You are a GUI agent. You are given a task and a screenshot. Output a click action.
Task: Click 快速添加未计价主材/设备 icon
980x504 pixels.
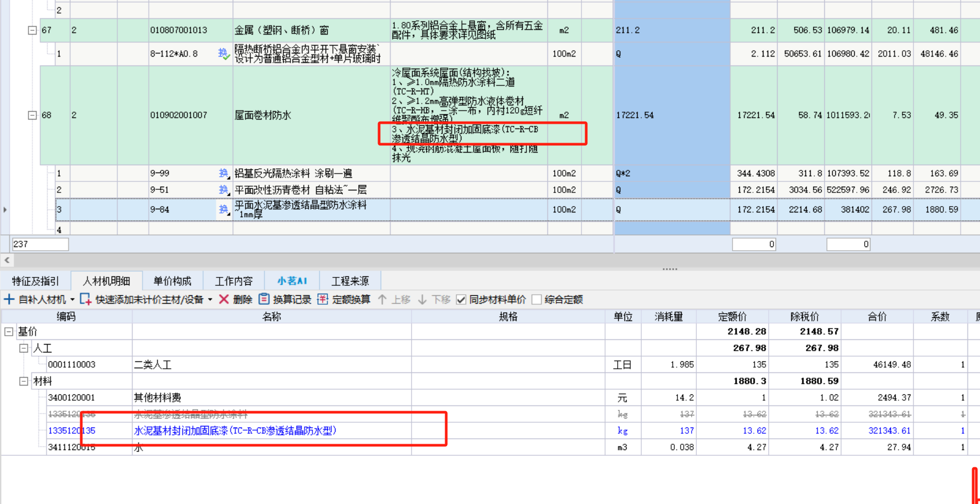[85, 299]
